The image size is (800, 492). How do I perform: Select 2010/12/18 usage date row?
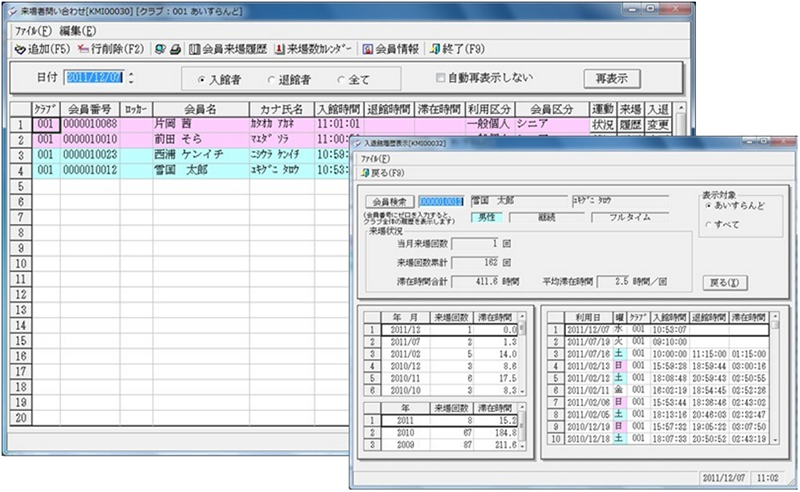coord(666,439)
